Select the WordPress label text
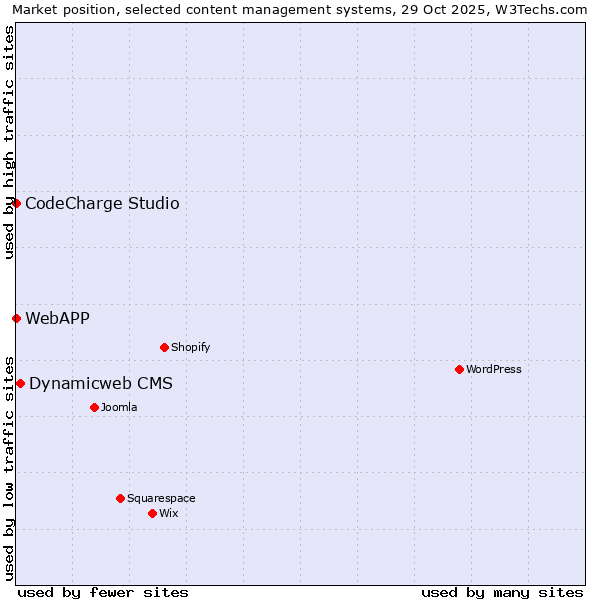 tap(493, 370)
